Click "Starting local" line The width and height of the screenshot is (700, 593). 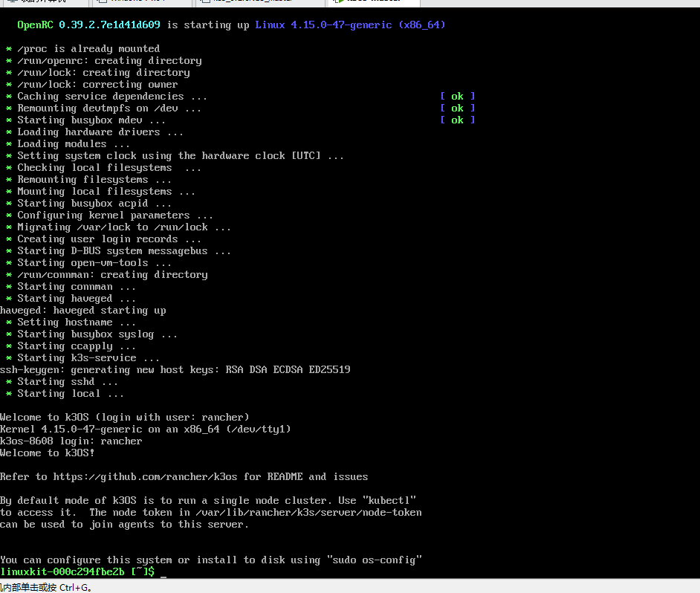tap(65, 394)
